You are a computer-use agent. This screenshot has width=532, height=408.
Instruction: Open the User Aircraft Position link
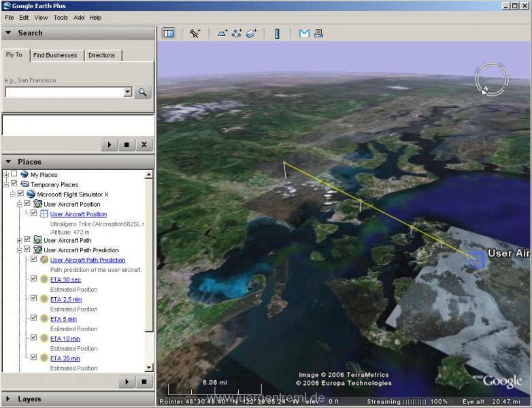[x=78, y=214]
